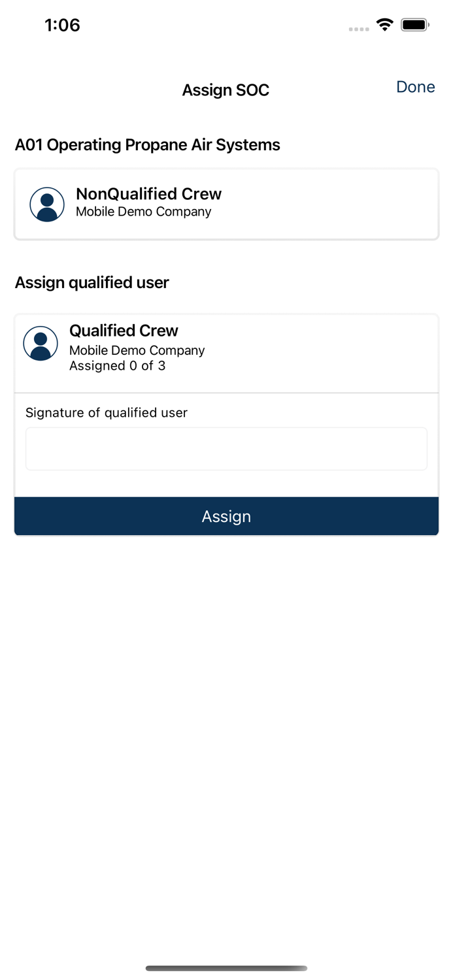Click the home indicator bar

pyautogui.click(x=226, y=968)
